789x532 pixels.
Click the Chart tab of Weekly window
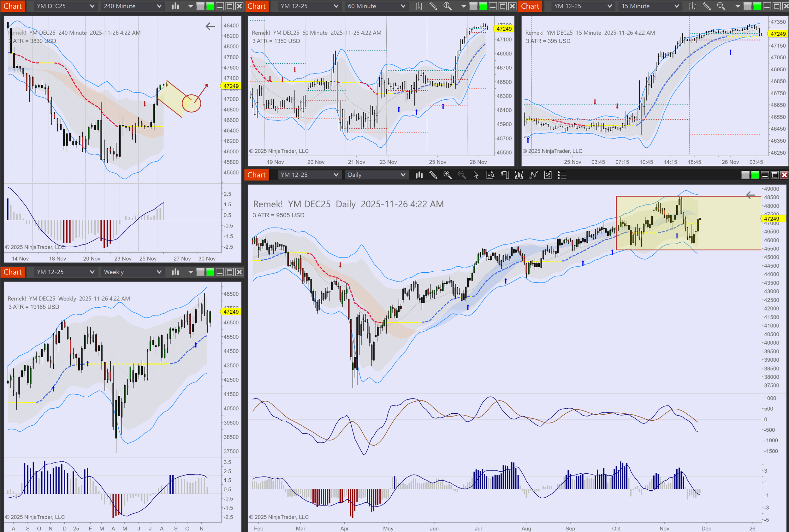click(13, 272)
